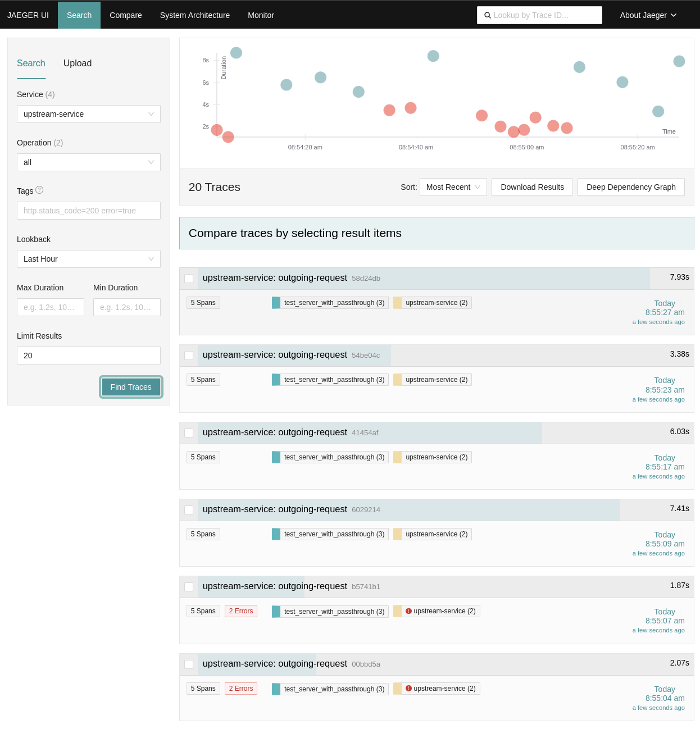Click the teal swatch on trace 58d24db test_server tag

[x=276, y=303]
